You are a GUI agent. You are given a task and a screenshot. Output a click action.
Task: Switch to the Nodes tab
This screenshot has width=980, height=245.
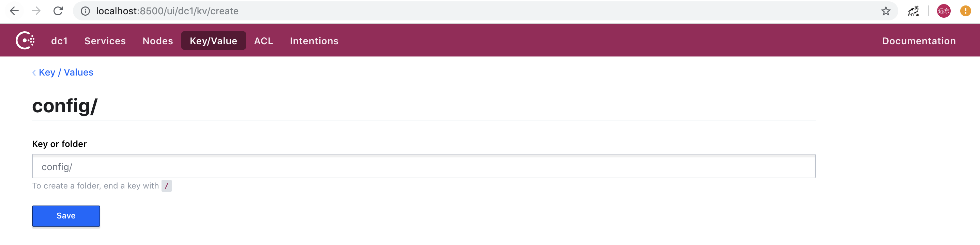click(157, 40)
